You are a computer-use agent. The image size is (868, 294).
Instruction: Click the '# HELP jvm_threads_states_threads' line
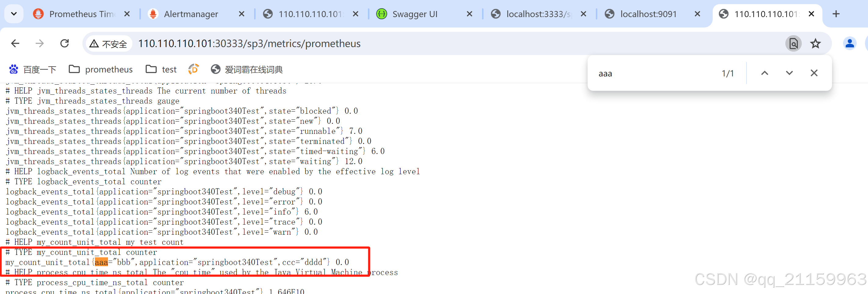pyautogui.click(x=146, y=91)
